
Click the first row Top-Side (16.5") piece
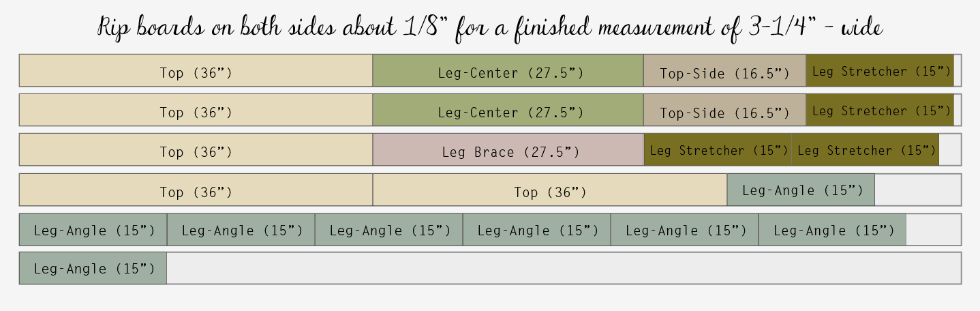(x=725, y=71)
